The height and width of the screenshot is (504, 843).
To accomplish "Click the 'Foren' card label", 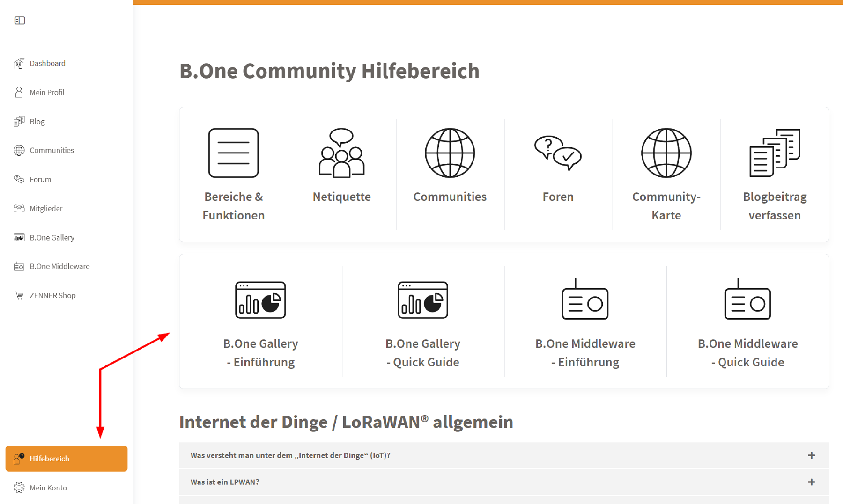I will pos(558,197).
